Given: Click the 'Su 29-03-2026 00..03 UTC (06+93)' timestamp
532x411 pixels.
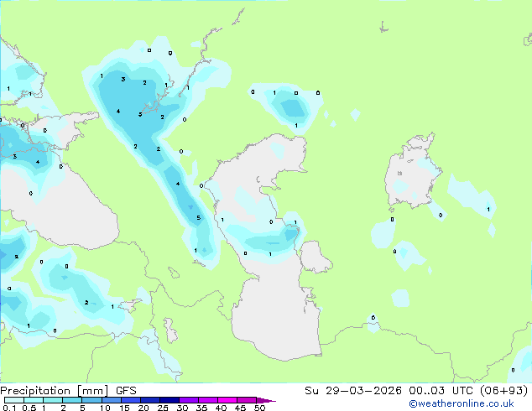Looking at the screenshot, I should pyautogui.click(x=416, y=391).
